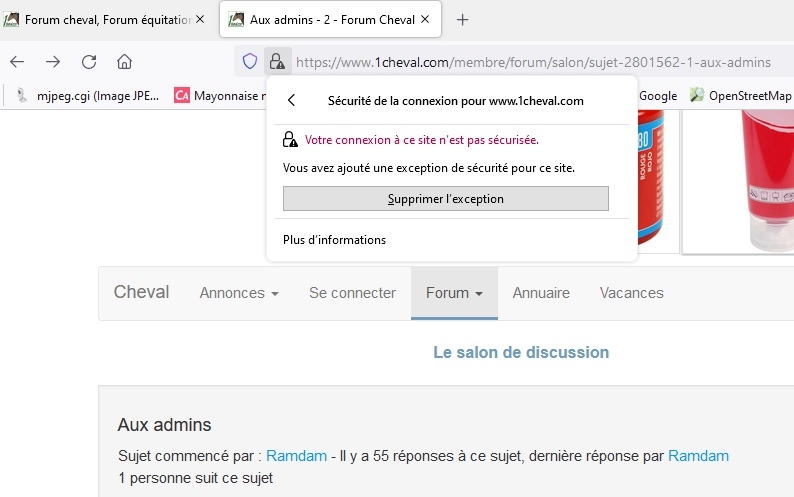The width and height of the screenshot is (794, 497).
Task: Open a new tab with plus button
Action: pyautogui.click(x=462, y=20)
